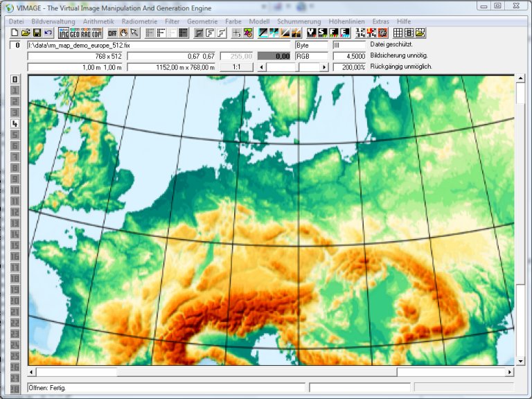532x399 pixels.
Task: Click the undo arrow icon
Action: coord(48,33)
